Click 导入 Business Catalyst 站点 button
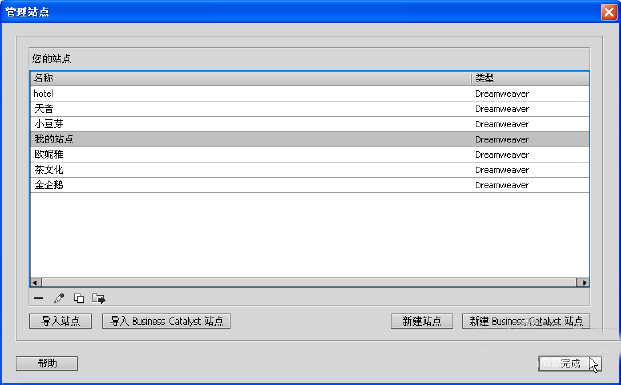Viewport: 621px width, 385px height. pyautogui.click(x=166, y=321)
